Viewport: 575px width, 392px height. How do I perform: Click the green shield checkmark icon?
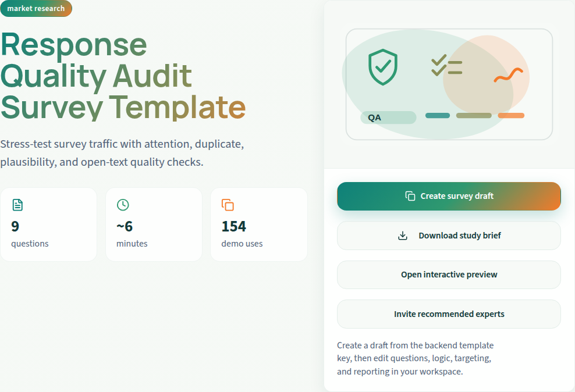pyautogui.click(x=383, y=67)
